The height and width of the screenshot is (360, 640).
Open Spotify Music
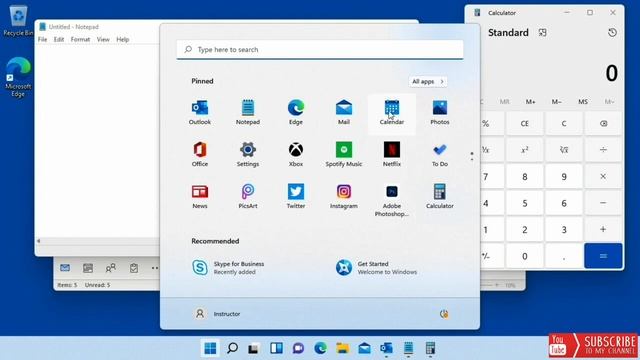point(344,155)
